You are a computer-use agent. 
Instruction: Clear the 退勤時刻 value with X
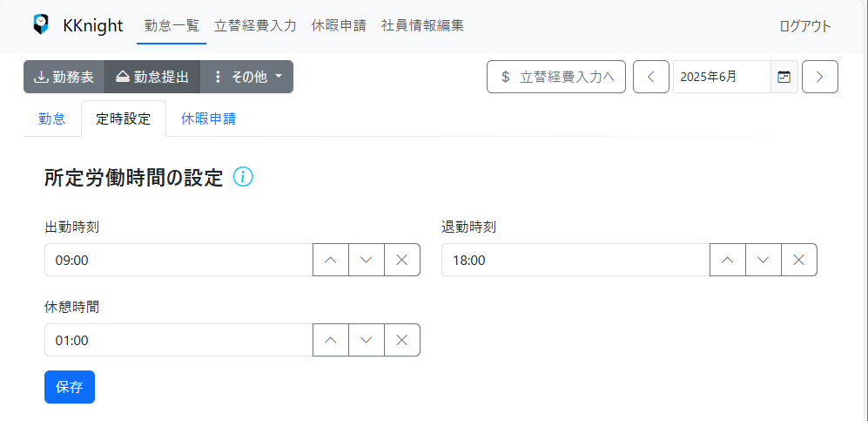pos(799,260)
